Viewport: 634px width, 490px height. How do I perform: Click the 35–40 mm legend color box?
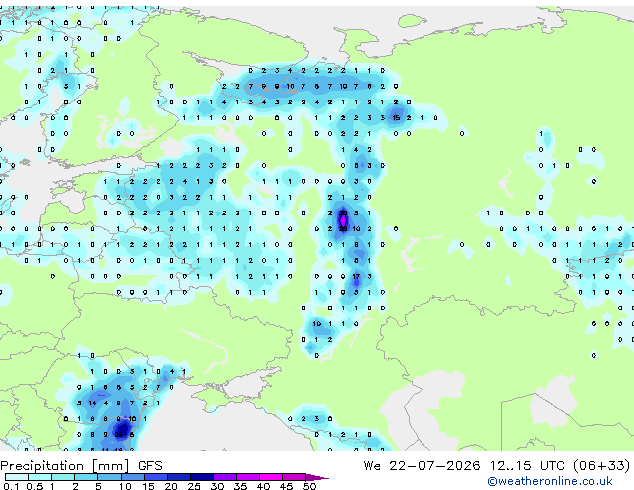click(x=248, y=477)
